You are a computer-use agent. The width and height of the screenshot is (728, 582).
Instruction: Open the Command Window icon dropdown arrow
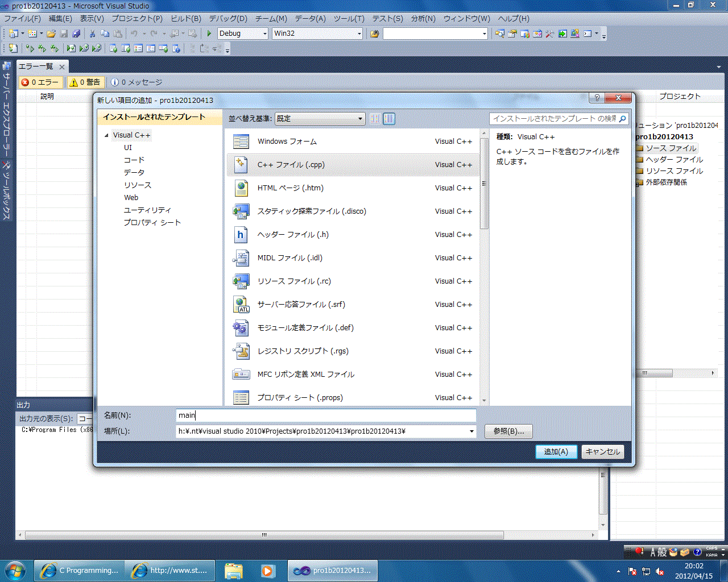point(597,34)
